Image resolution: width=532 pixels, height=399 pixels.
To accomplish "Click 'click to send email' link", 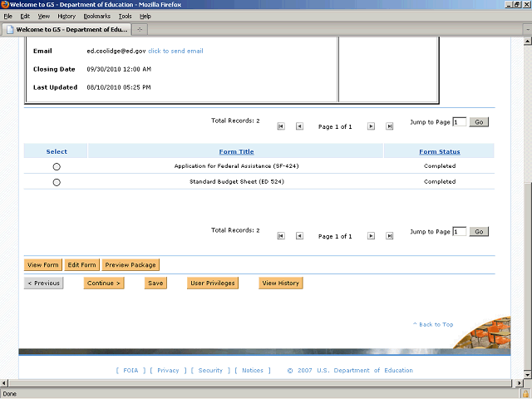I will (175, 51).
